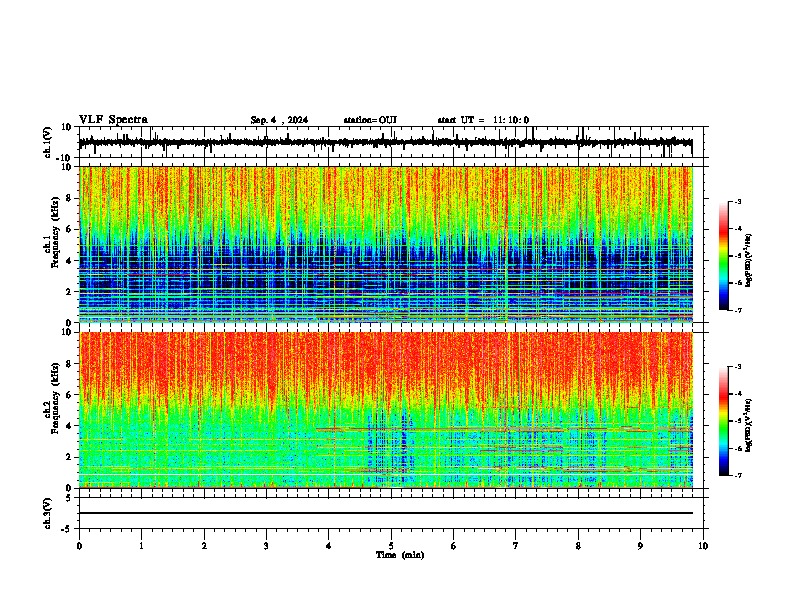The height and width of the screenshot is (612, 792).
Task: Click time axis tick label "10" at far right
Action: coord(703,546)
